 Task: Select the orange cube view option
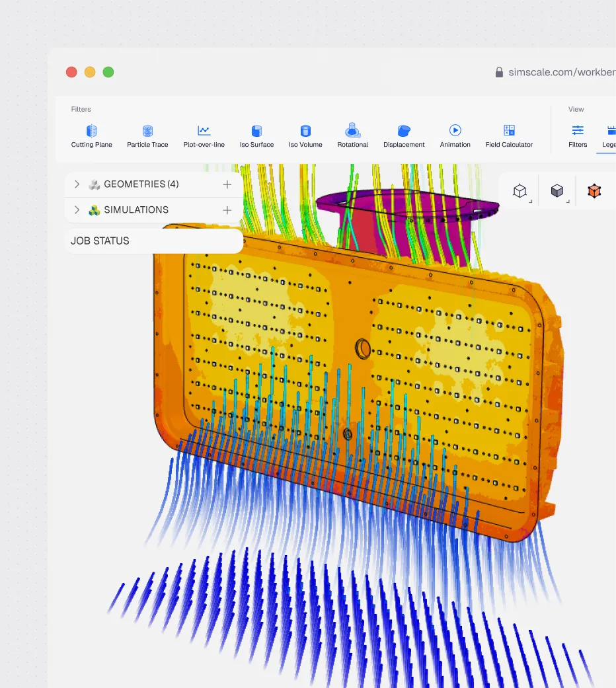click(x=594, y=191)
